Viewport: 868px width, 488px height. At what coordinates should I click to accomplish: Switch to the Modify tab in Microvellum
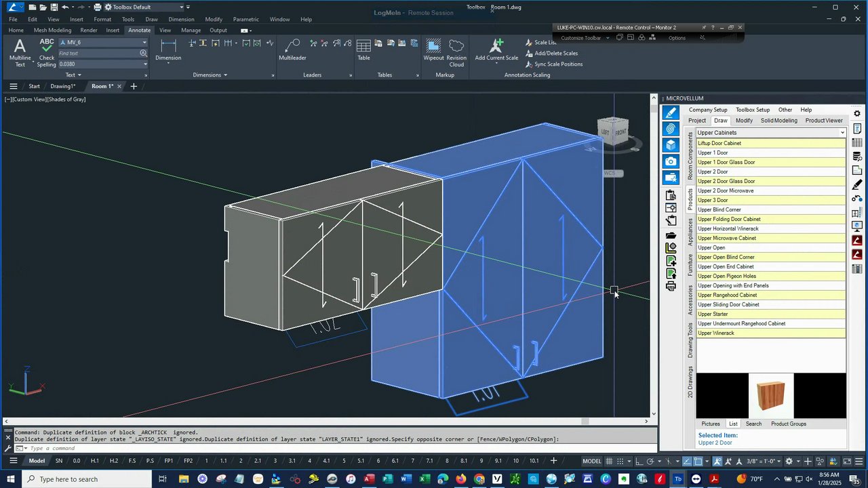744,121
